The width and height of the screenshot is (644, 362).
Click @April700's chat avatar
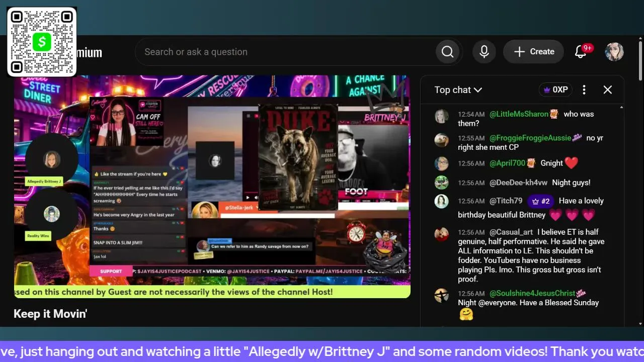click(441, 163)
